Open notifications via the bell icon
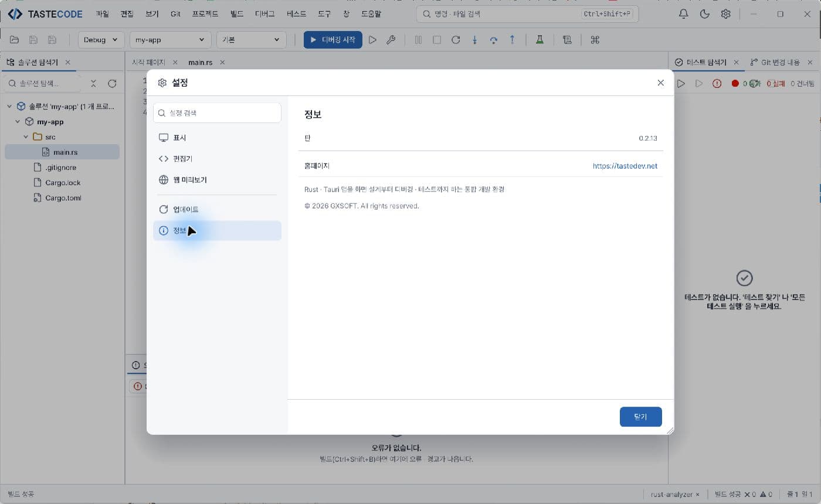Image resolution: width=821 pixels, height=504 pixels. coord(684,14)
